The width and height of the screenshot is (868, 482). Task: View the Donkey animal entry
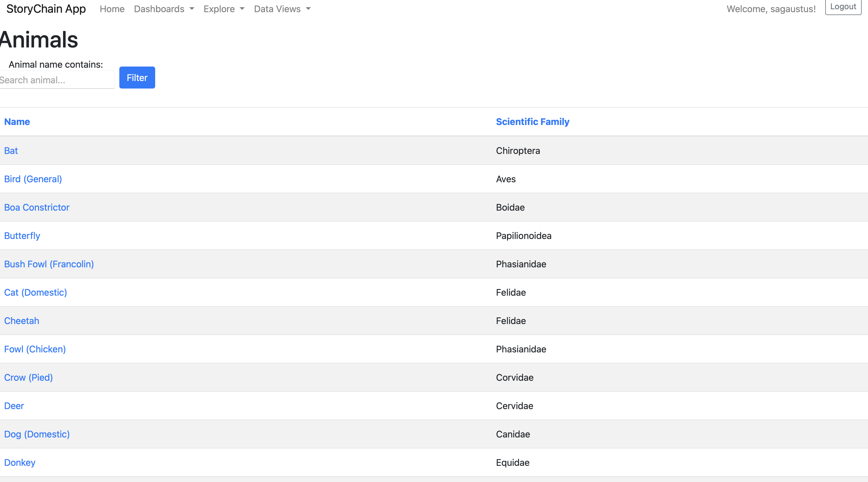[20, 462]
